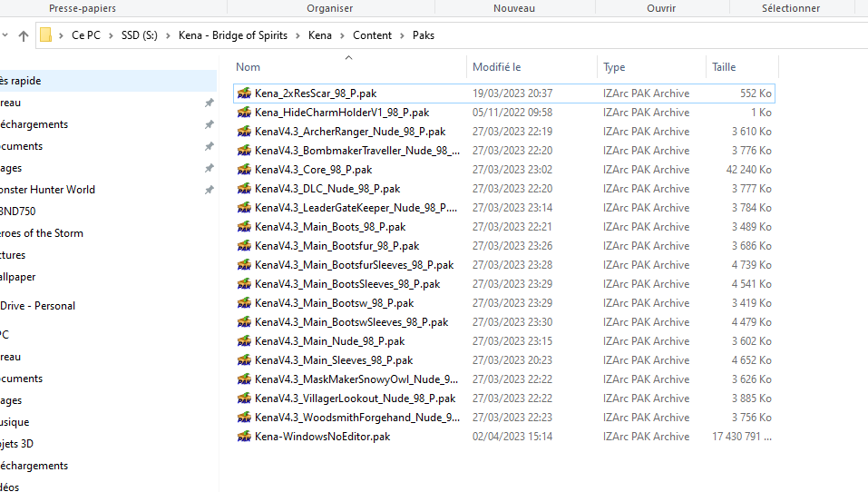Select file name 'KenaV4.3_Main_Sleeves_98_P.pak'

[x=334, y=360]
